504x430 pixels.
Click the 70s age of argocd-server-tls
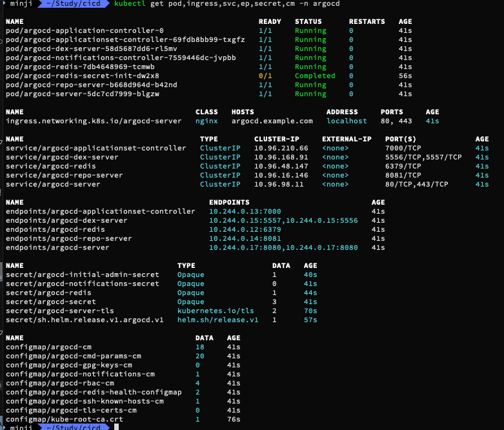coord(310,311)
